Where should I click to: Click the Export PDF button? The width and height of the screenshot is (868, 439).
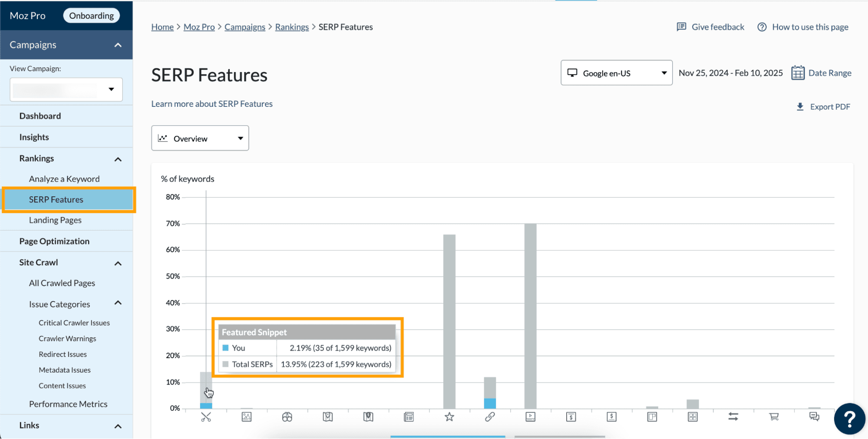pos(823,107)
